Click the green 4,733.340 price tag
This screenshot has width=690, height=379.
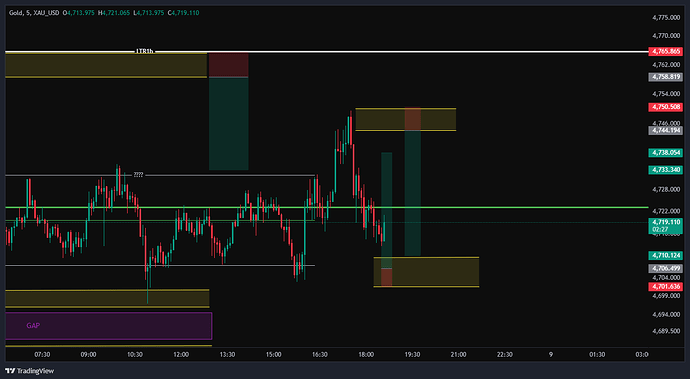[666, 169]
